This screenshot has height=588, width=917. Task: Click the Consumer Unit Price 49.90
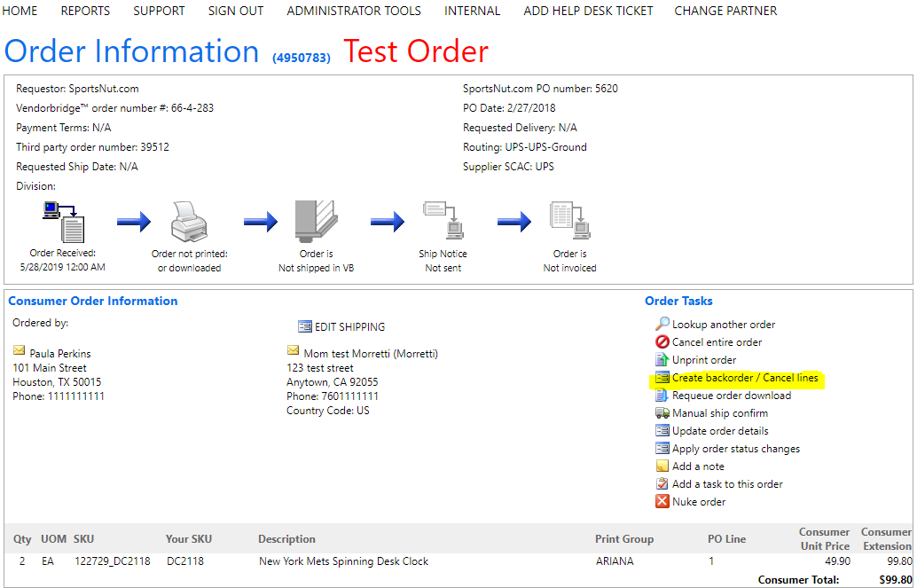(x=836, y=561)
